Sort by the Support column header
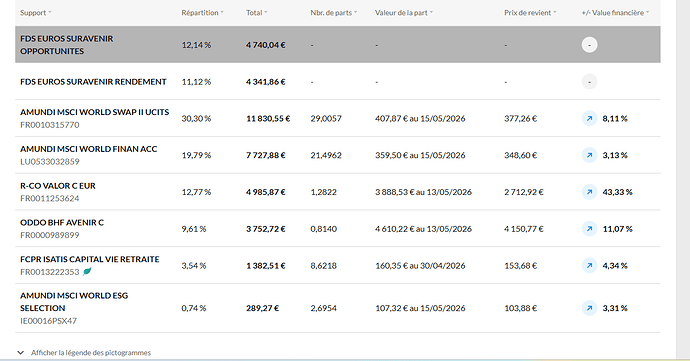 point(36,13)
